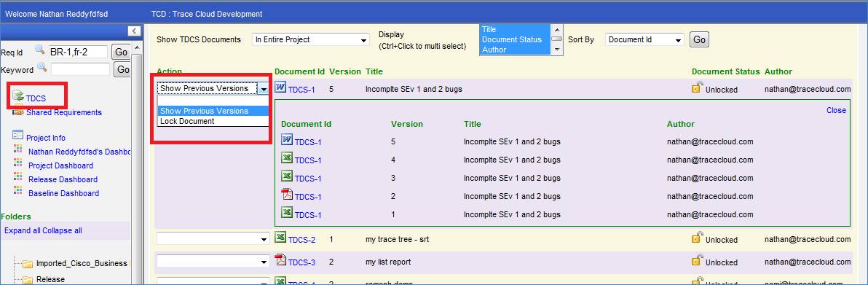Click 'TCD : Trace Cloud Development' header text
Screen dimensions: 868x285
tap(207, 14)
